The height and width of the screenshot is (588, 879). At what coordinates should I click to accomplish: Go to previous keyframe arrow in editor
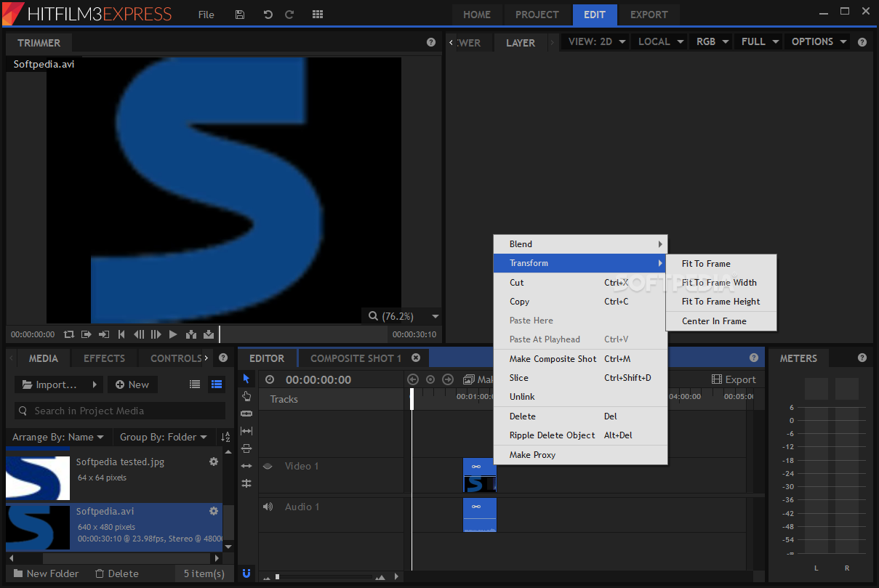413,379
